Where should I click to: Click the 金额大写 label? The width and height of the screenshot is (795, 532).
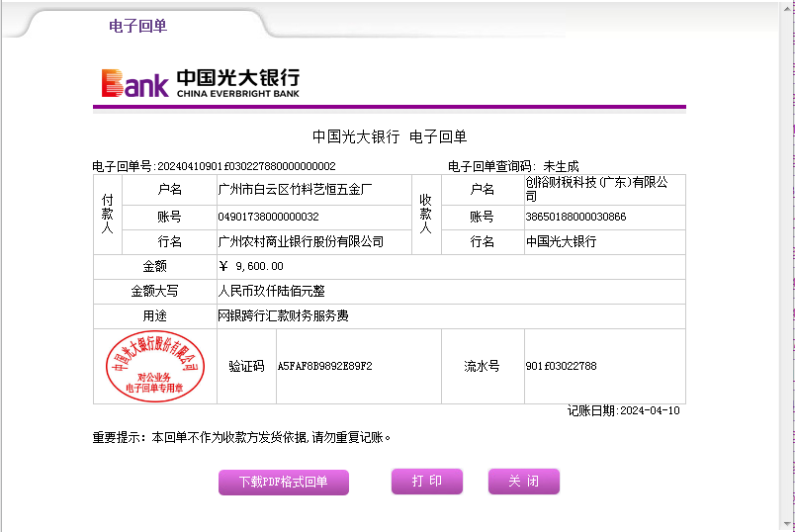pos(154,291)
